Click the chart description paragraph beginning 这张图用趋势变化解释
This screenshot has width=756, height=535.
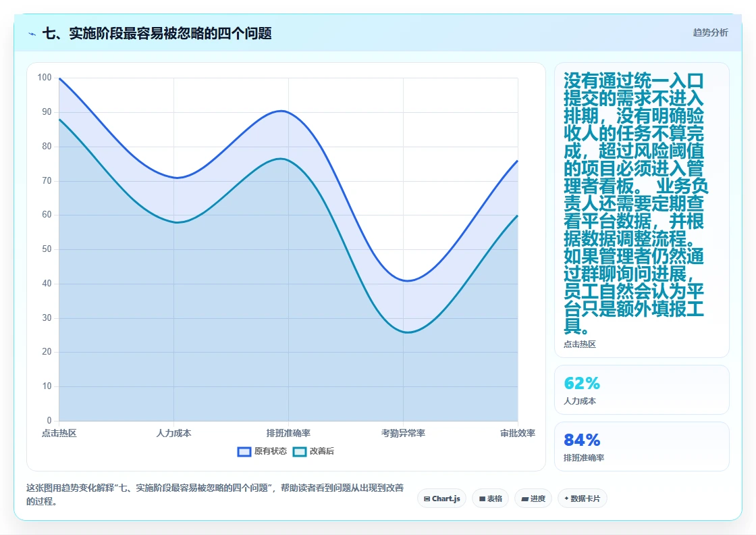tap(215, 494)
